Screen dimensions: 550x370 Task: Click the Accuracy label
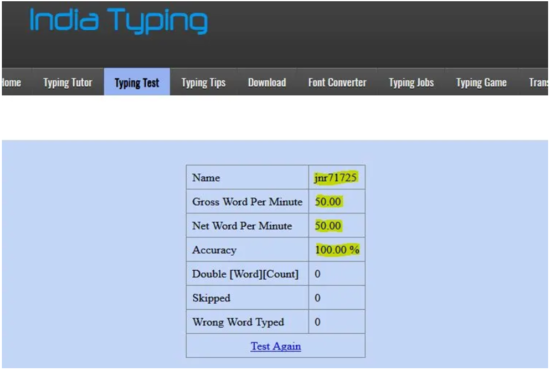click(x=214, y=250)
